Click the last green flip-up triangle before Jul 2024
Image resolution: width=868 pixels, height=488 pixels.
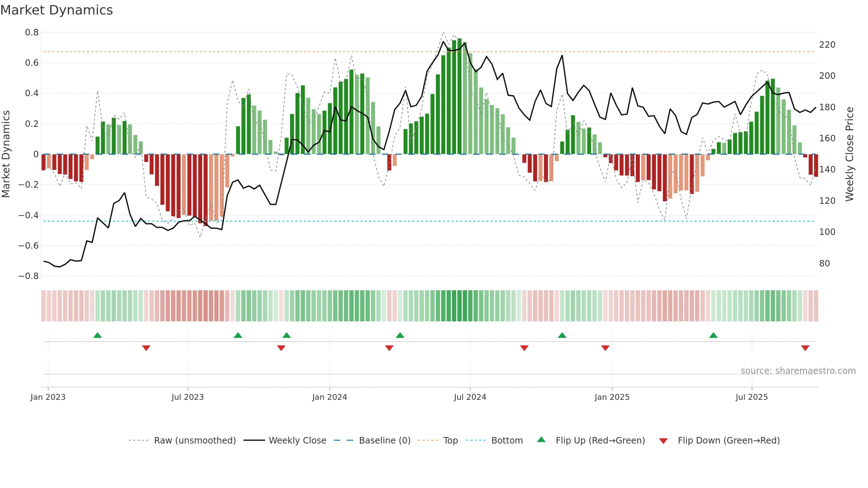400,335
